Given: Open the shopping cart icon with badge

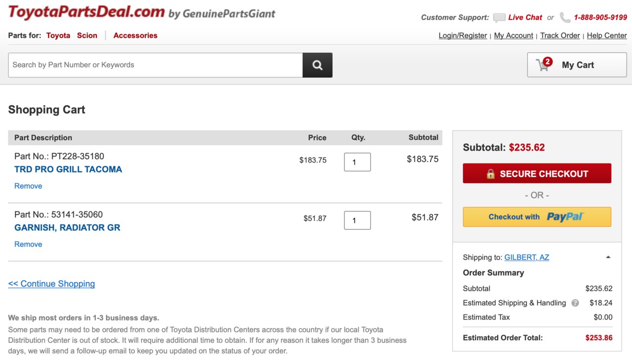Looking at the screenshot, I should pyautogui.click(x=544, y=64).
